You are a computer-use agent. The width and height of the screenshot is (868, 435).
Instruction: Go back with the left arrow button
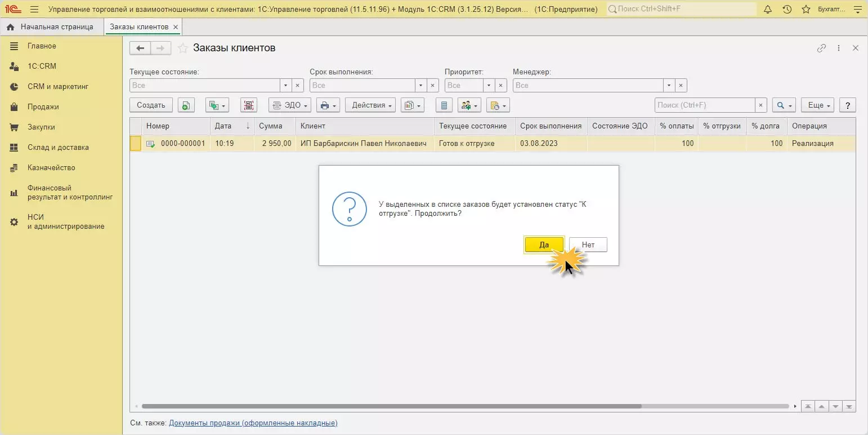(140, 48)
